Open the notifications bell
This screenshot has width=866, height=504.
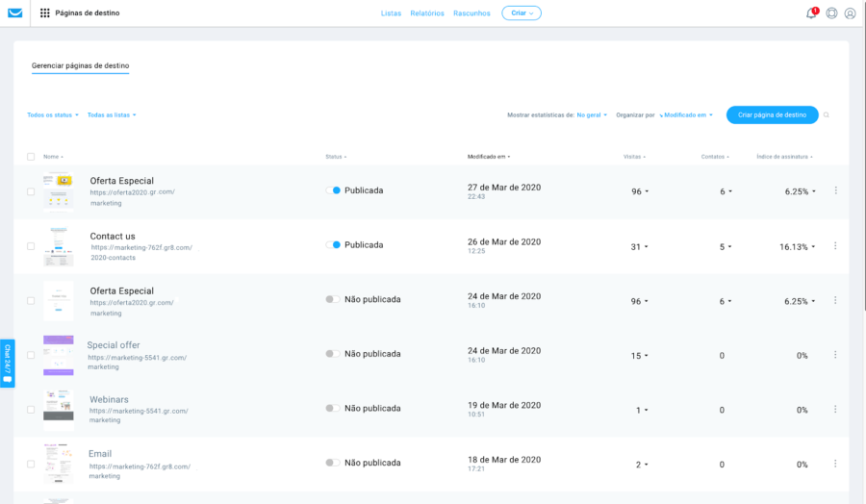(x=811, y=13)
